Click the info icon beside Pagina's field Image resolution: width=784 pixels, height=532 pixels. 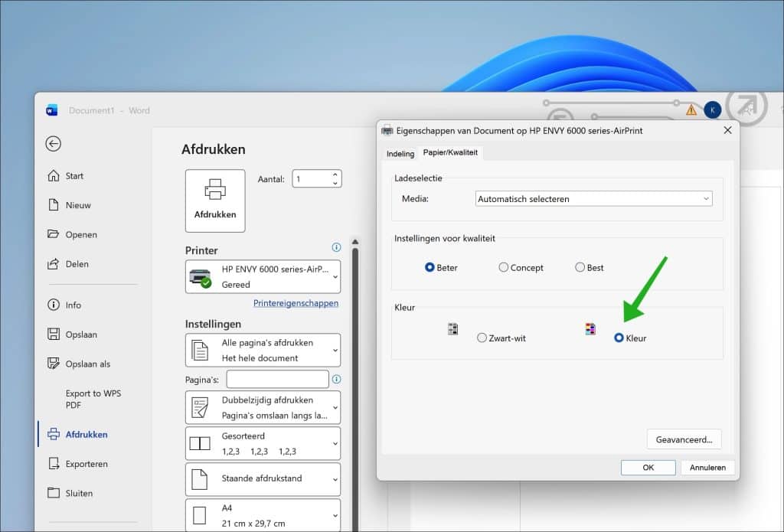pyautogui.click(x=337, y=380)
